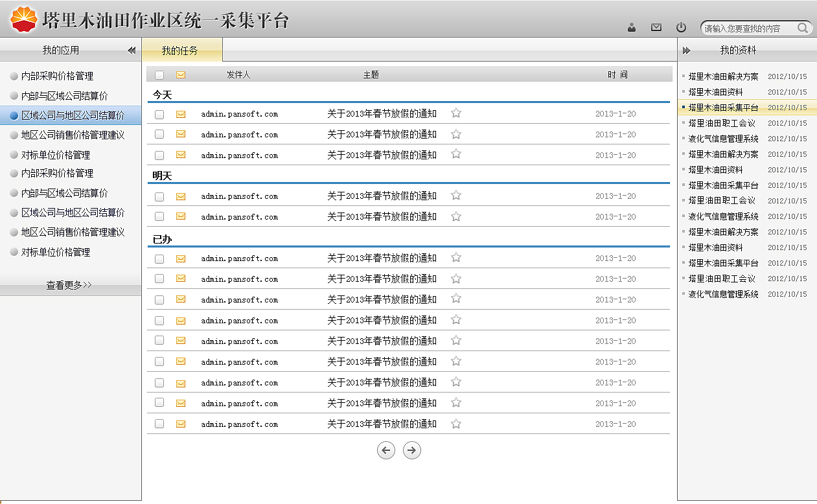Check the second message under 已办
Image resolution: width=817 pixels, height=504 pixels.
click(159, 279)
